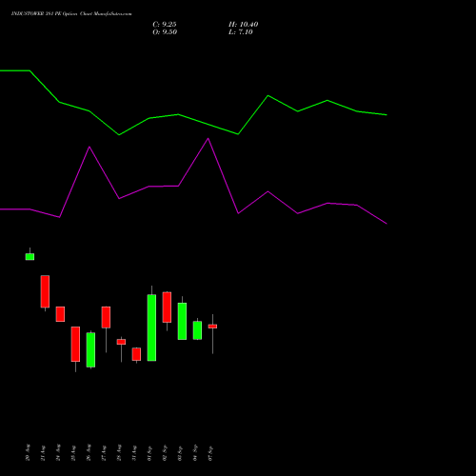Click the small red candlestick for 07 Sep

click(x=212, y=327)
